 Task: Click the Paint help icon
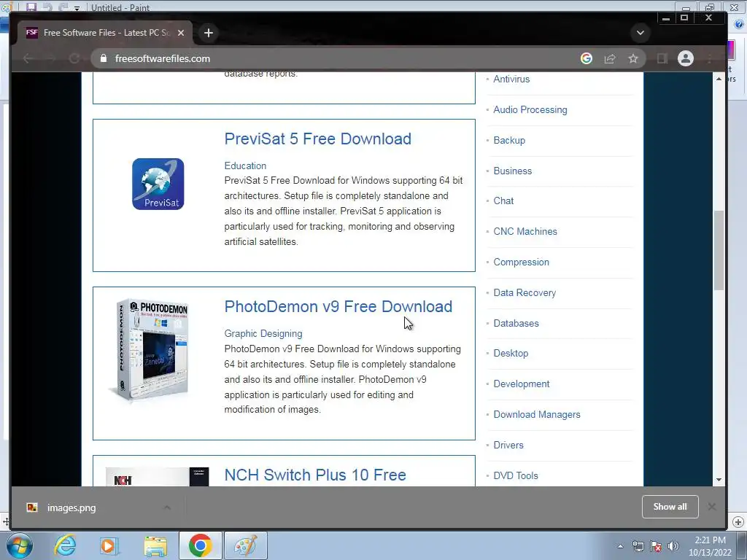coord(739,24)
